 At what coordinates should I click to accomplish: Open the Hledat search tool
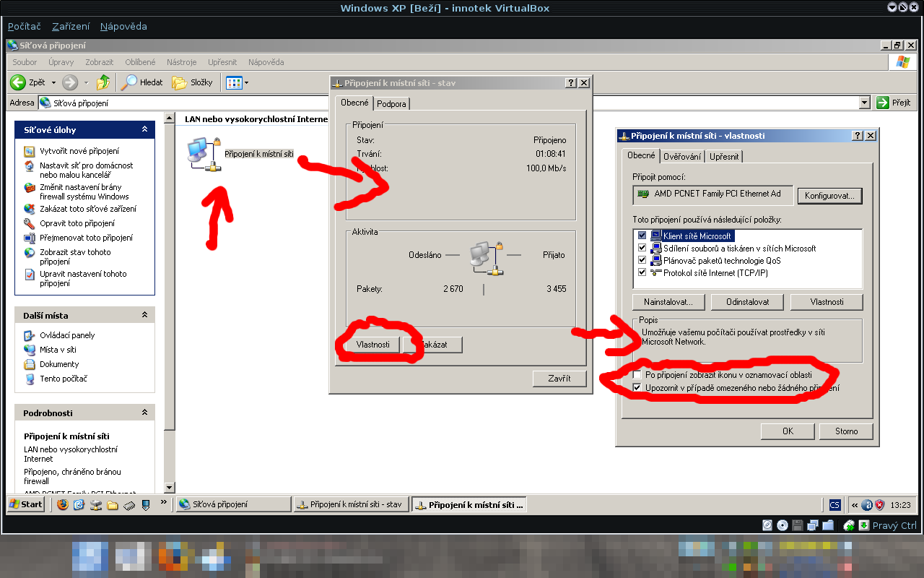click(142, 82)
